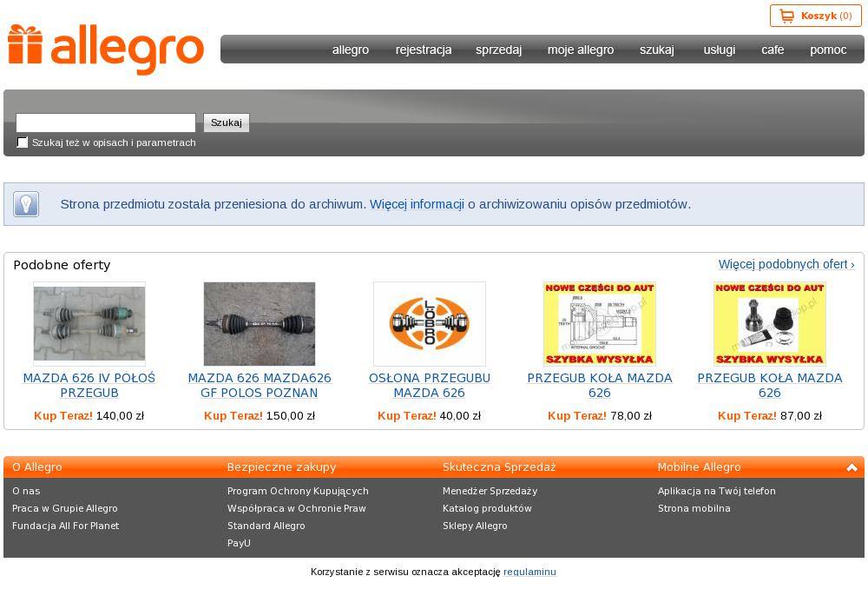
Task: Open MAZDA 626 MAZDA626 GF POLOS POZNAN link
Action: click(x=259, y=385)
